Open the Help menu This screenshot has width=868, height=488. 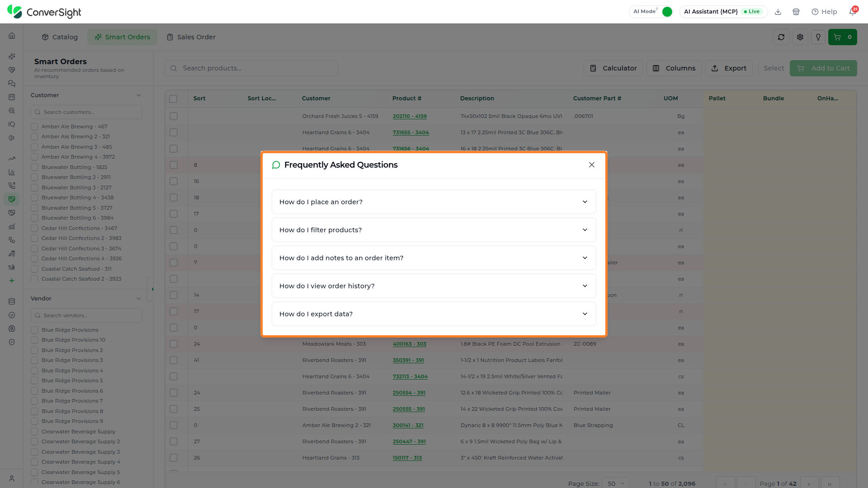point(824,12)
